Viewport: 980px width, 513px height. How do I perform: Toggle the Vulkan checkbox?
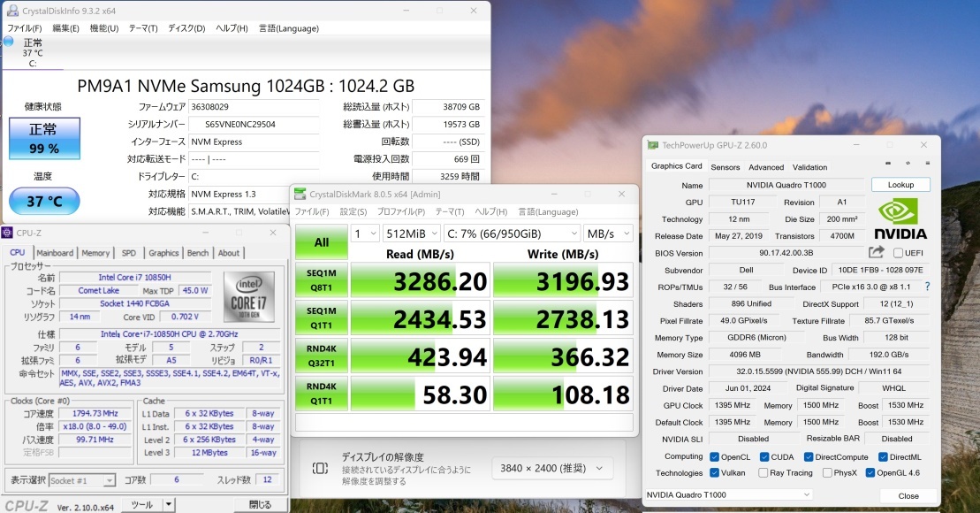click(x=714, y=473)
